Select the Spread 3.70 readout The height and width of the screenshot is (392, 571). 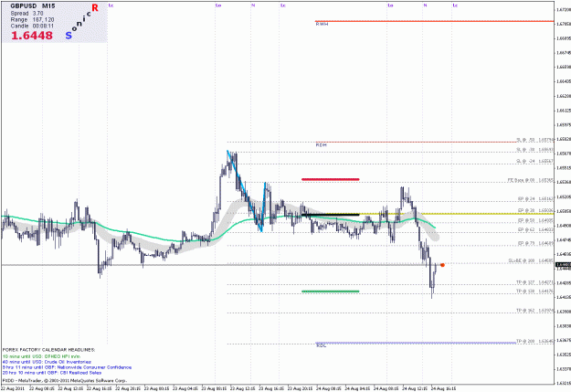[26, 14]
